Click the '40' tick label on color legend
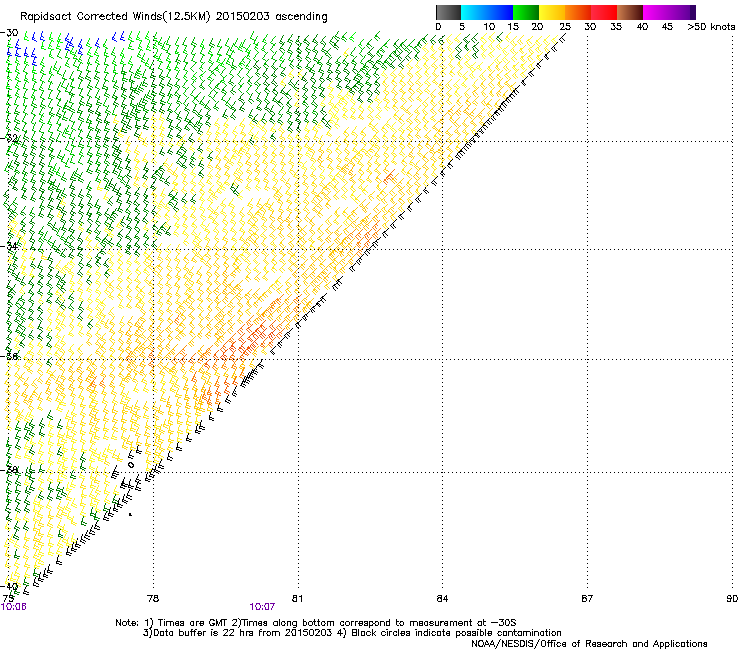The width and height of the screenshot is (740, 650). 642,27
